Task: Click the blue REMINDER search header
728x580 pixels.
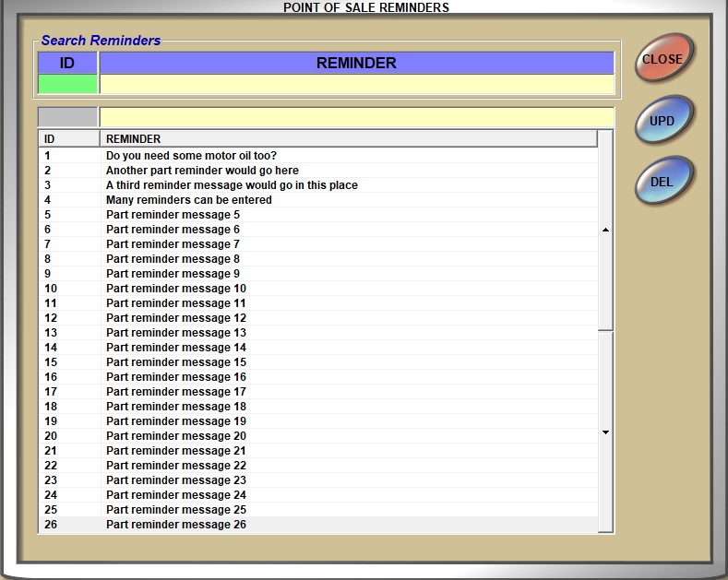Action: pyautogui.click(x=356, y=63)
